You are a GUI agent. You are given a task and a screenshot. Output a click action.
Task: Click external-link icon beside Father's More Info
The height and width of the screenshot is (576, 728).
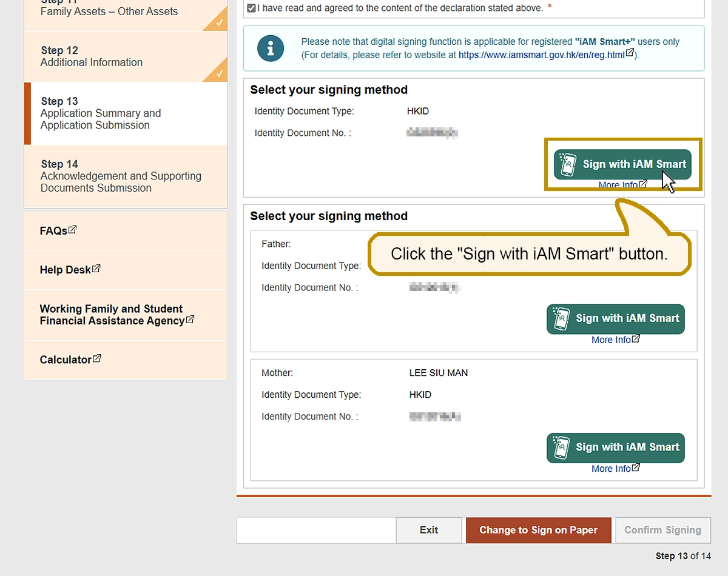(x=636, y=339)
